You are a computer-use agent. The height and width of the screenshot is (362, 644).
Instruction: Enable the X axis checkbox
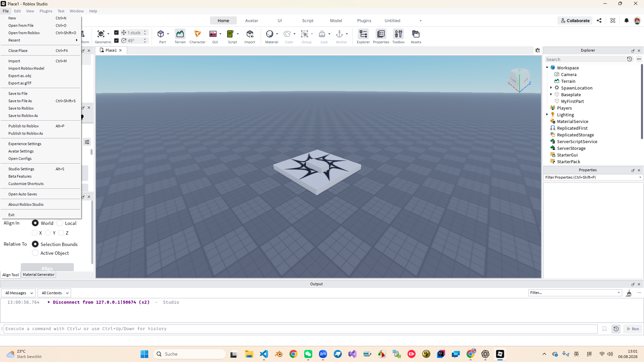pyautogui.click(x=35, y=233)
